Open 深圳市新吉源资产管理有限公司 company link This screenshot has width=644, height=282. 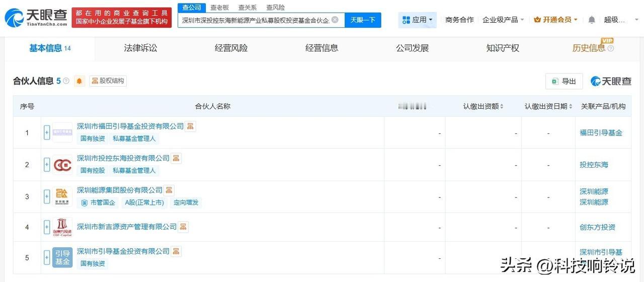(127, 227)
